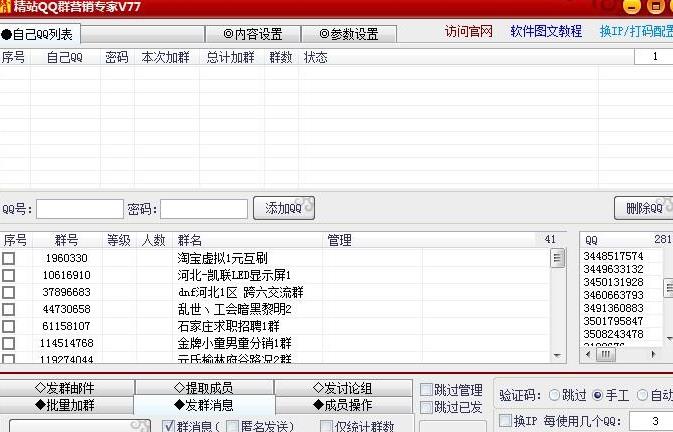Switch to the 内容设置 tab
This screenshot has width=673, height=432.
(253, 34)
